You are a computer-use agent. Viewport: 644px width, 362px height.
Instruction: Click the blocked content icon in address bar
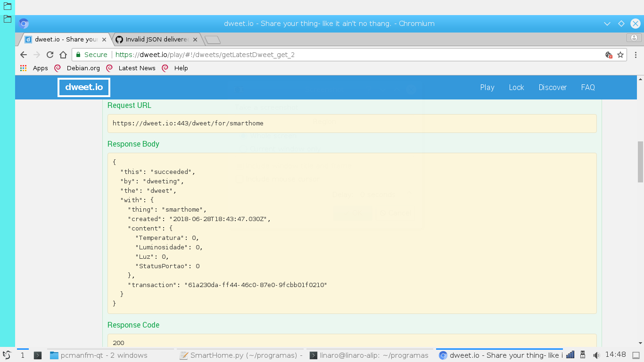point(609,55)
